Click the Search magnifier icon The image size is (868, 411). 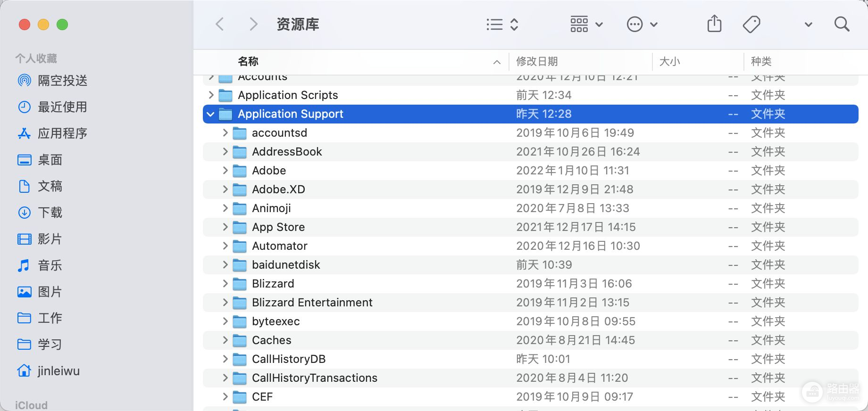coord(842,24)
